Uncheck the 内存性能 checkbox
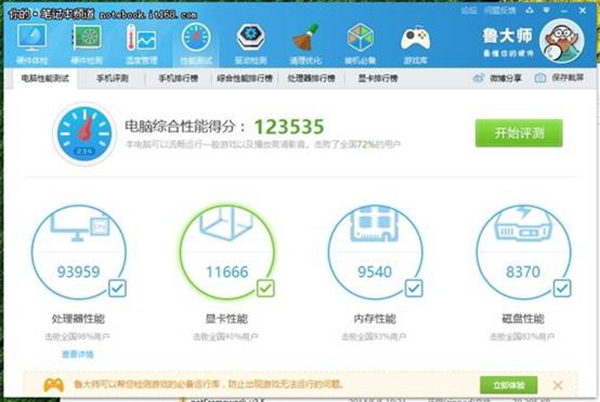This screenshot has width=600, height=402. tap(414, 288)
